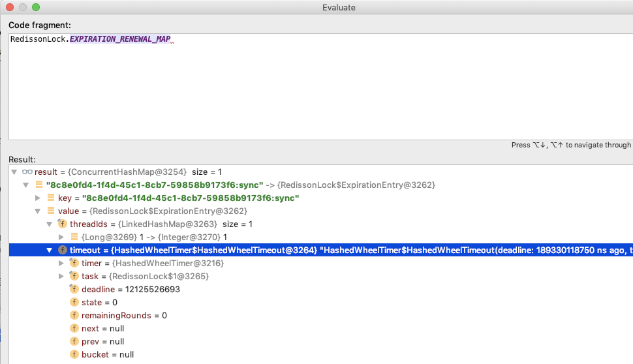Select the value = RedissonLock$ExpirationEntry@3262 row

click(x=321, y=211)
